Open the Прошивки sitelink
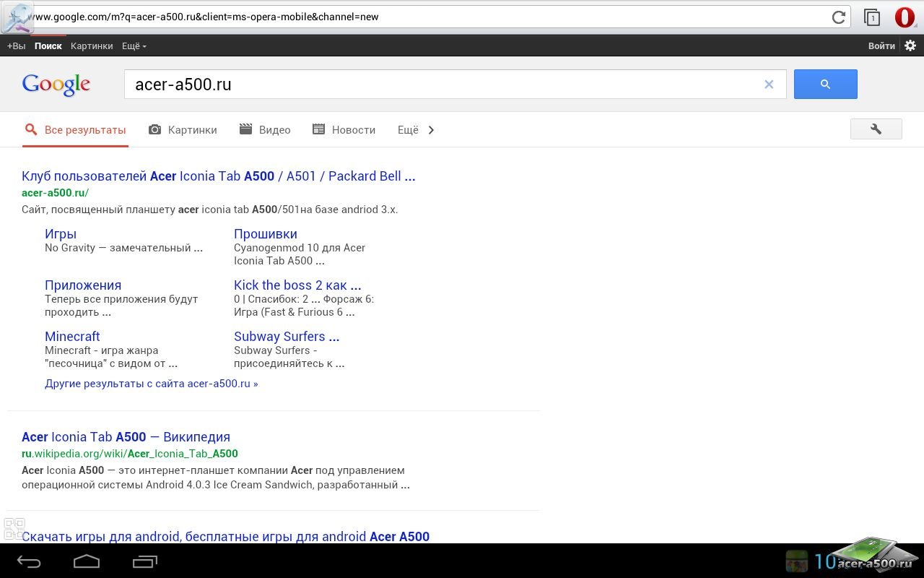 (x=265, y=234)
